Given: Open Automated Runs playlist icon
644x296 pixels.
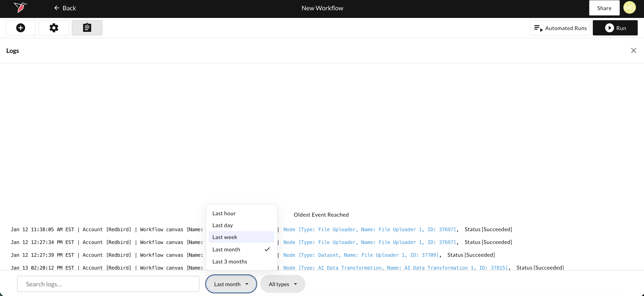Looking at the screenshot, I should pyautogui.click(x=538, y=28).
